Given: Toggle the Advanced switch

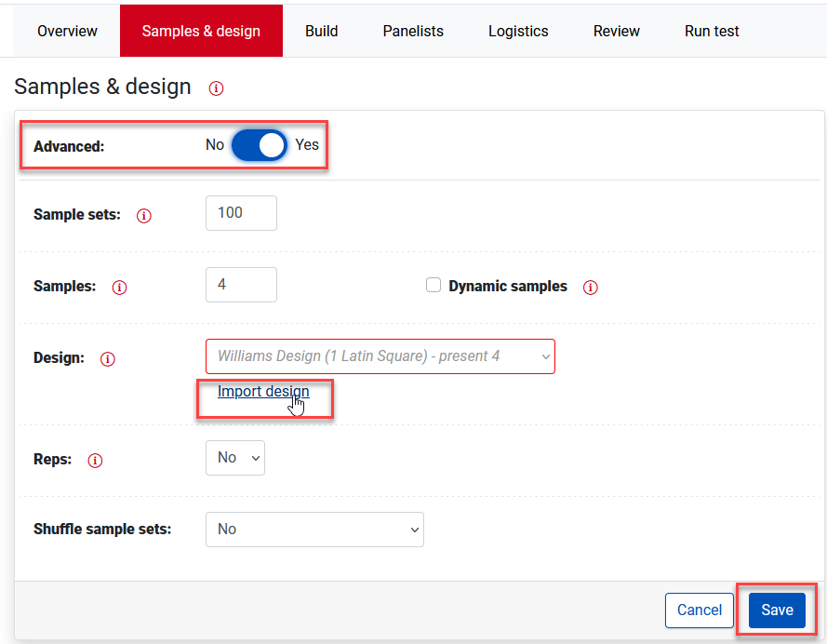Looking at the screenshot, I should 259,145.
